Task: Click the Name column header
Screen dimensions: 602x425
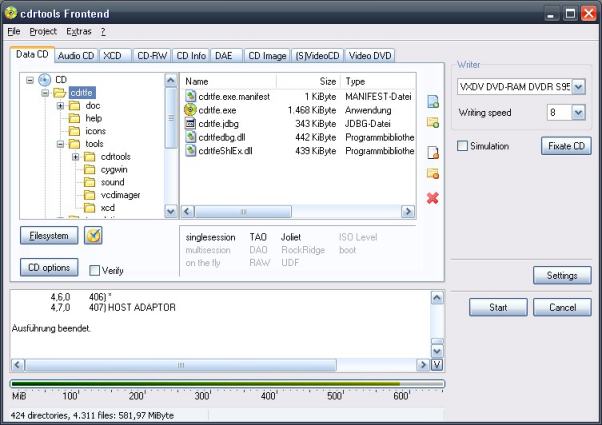Action: (x=228, y=81)
